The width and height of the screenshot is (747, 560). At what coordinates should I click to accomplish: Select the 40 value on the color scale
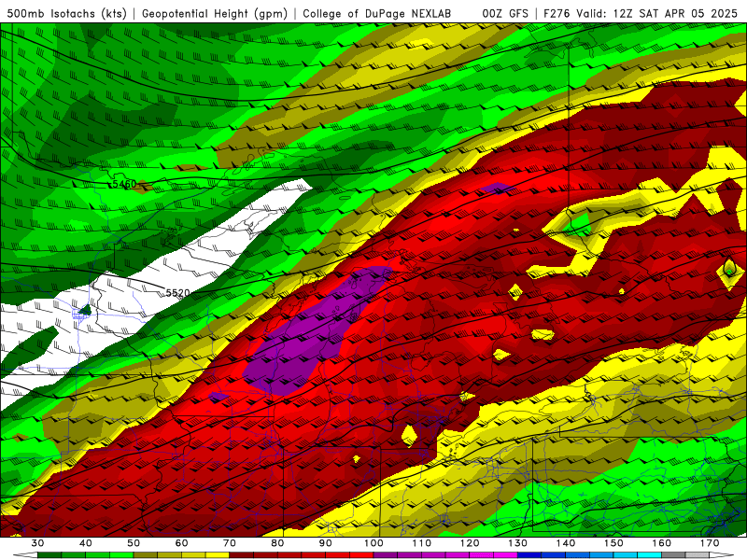tap(85, 543)
